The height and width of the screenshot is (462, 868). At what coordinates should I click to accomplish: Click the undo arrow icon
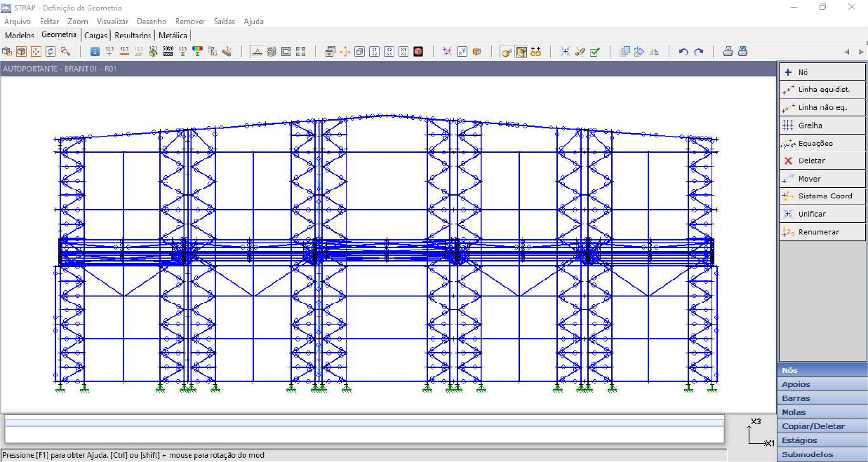683,51
